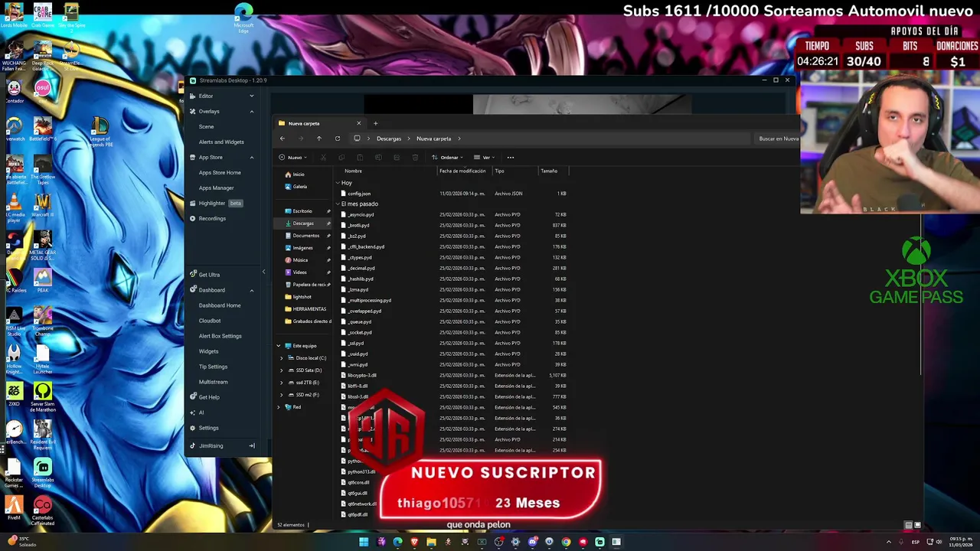The width and height of the screenshot is (980, 551).
Task: Click Descargas in the address breadcrumb
Action: coord(389,139)
